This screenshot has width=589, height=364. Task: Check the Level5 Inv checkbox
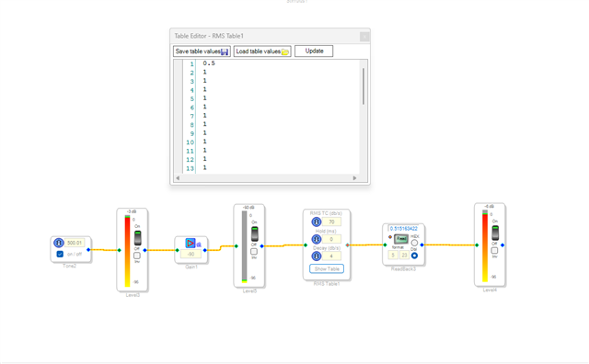tap(254, 252)
